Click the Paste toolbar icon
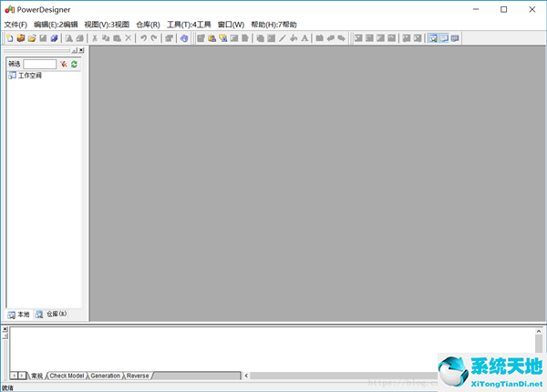This screenshot has width=547, height=392. pyautogui.click(x=117, y=38)
